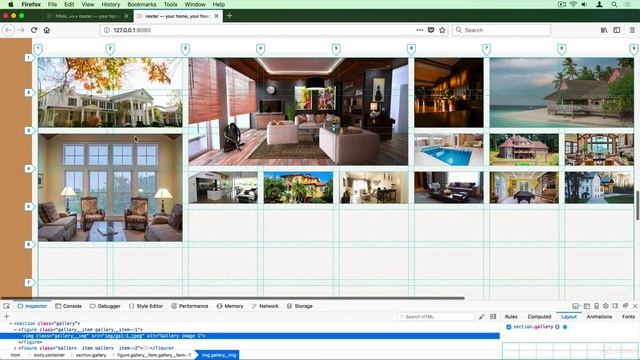
Task: Open the Tools menu
Action: 170,4
